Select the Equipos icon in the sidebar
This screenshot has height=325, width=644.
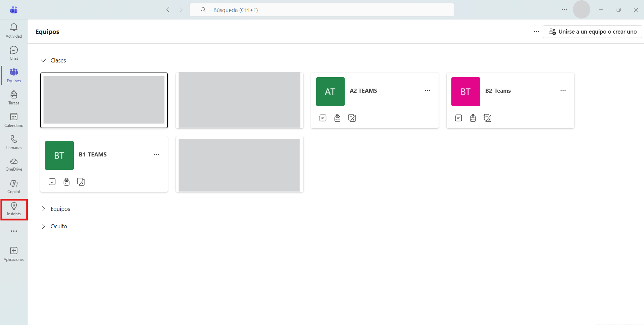(14, 75)
